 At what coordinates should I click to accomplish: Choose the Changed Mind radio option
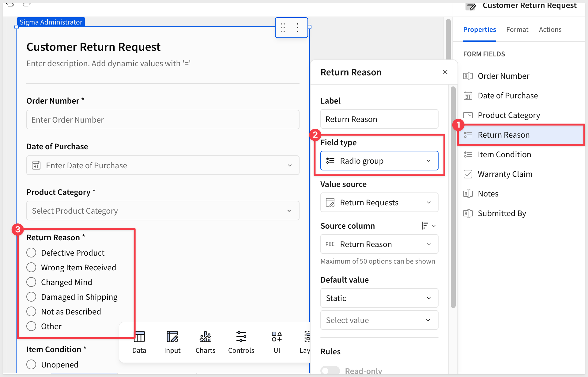pyautogui.click(x=31, y=282)
